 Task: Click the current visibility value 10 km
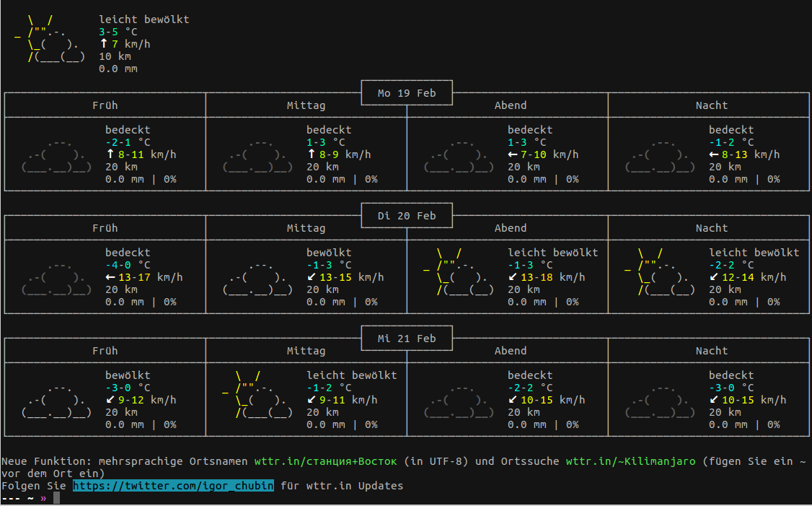click(115, 56)
